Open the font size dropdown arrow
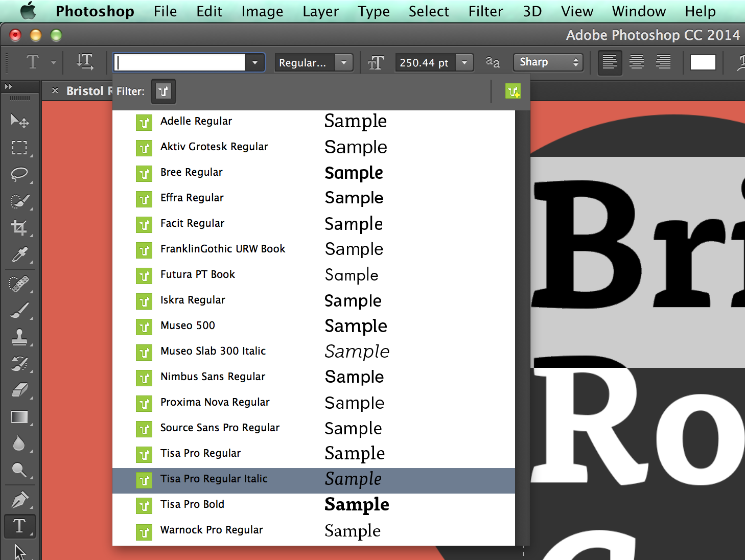The width and height of the screenshot is (745, 560). coord(464,63)
